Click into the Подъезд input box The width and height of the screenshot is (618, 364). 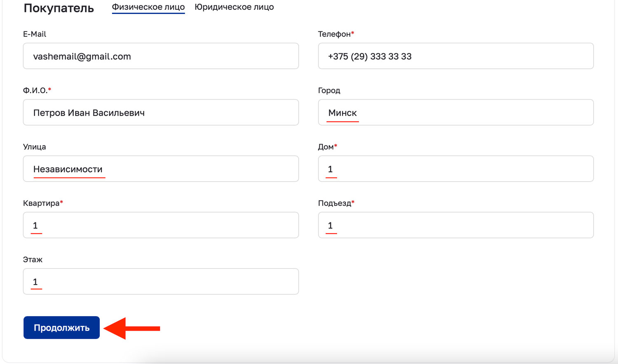point(456,225)
